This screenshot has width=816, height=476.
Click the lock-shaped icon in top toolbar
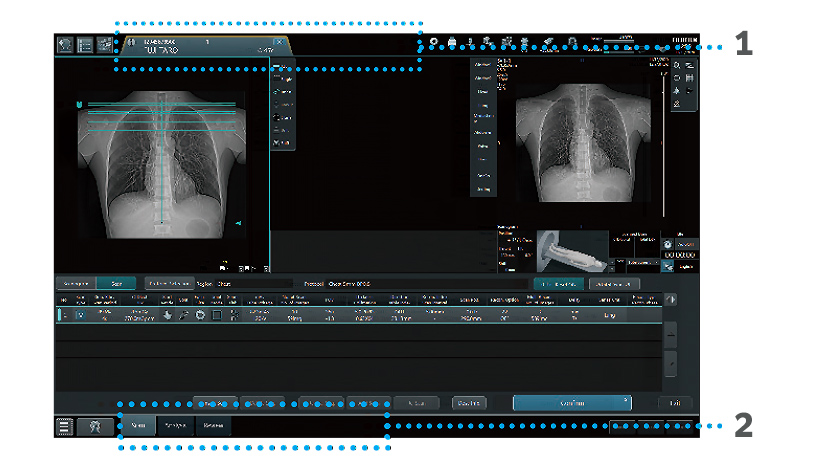(x=572, y=43)
